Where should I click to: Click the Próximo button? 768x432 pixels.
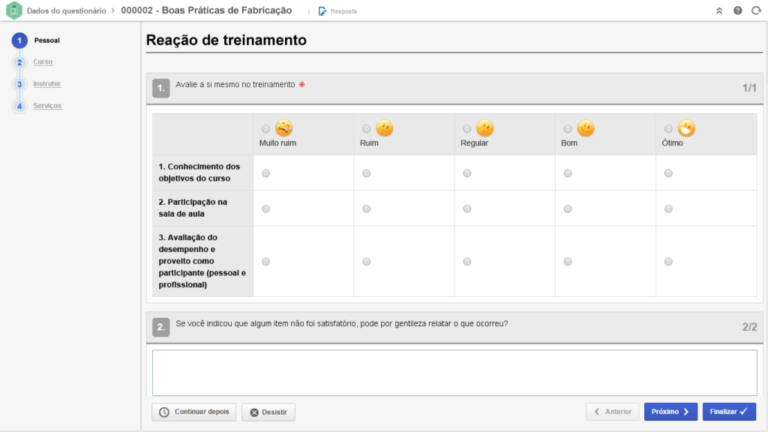pyautogui.click(x=670, y=411)
